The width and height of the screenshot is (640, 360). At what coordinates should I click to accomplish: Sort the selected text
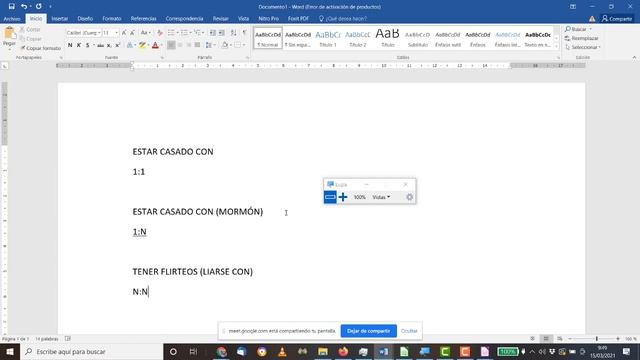pyautogui.click(x=233, y=33)
